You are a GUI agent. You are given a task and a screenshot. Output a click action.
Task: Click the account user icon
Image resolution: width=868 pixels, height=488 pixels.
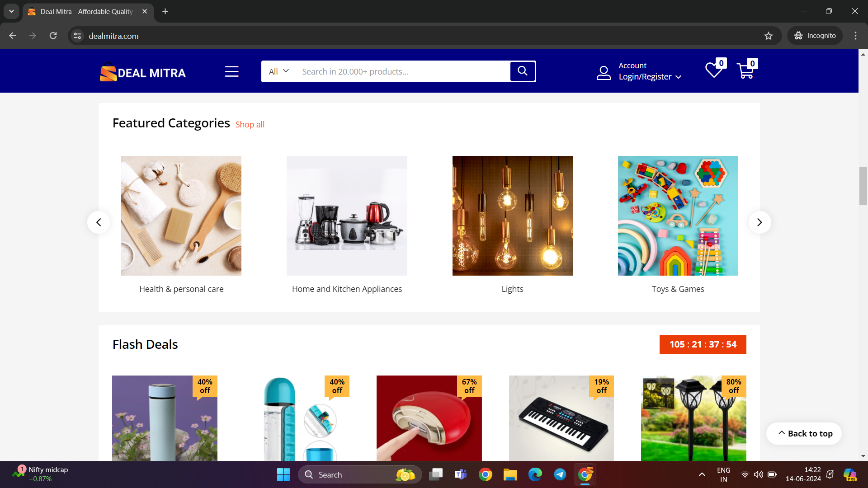click(x=604, y=72)
